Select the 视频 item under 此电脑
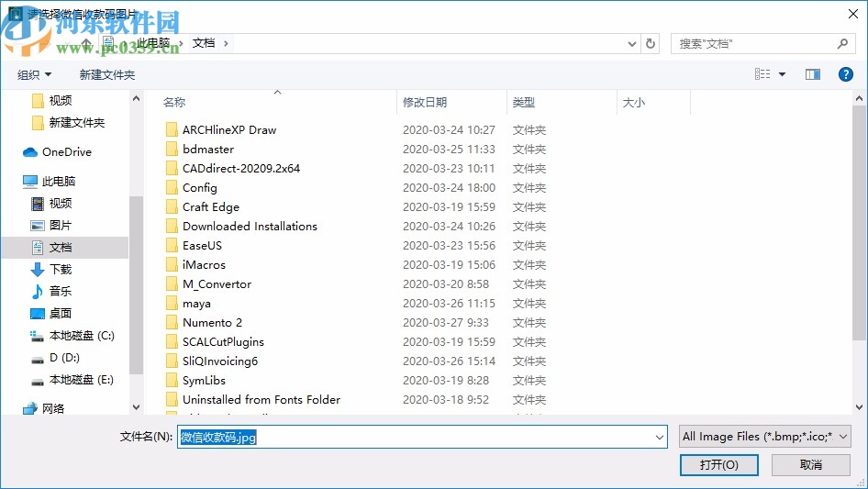Screen dimensions: 868x489 coord(61,204)
